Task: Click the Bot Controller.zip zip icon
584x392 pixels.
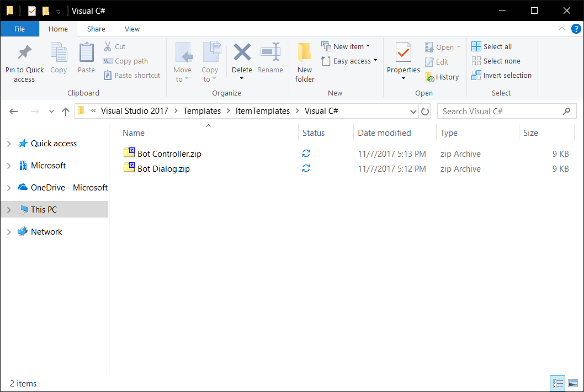Action: click(x=129, y=152)
